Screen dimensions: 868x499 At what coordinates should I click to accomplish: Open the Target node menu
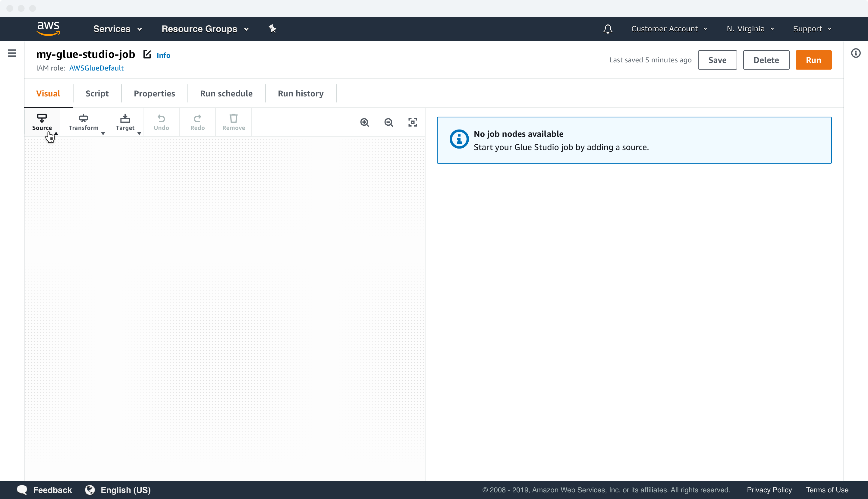(x=125, y=122)
